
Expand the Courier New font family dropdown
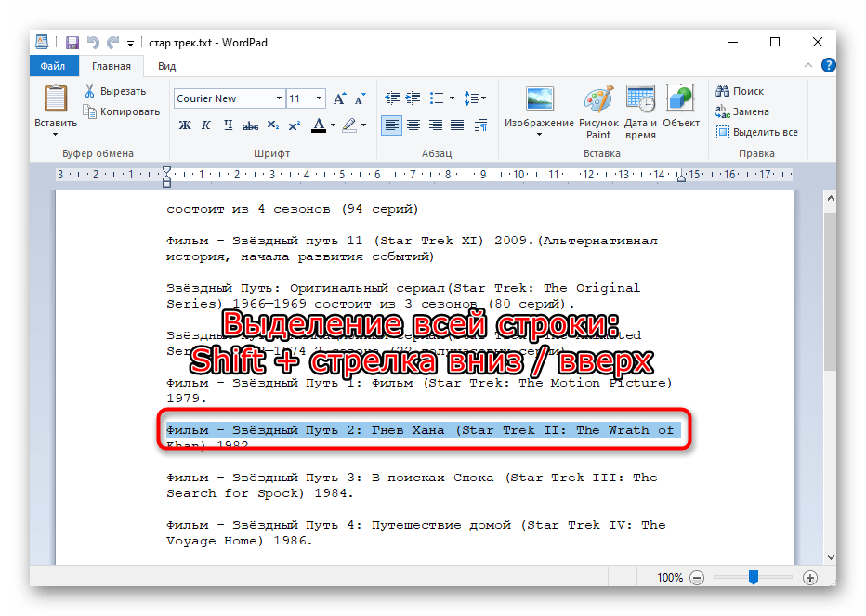pos(278,98)
